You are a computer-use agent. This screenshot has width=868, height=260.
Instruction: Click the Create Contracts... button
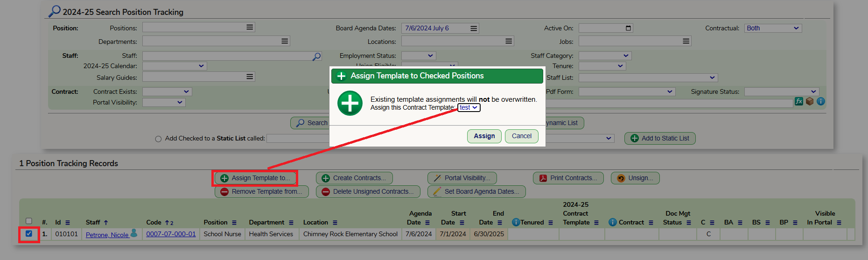[x=354, y=178]
